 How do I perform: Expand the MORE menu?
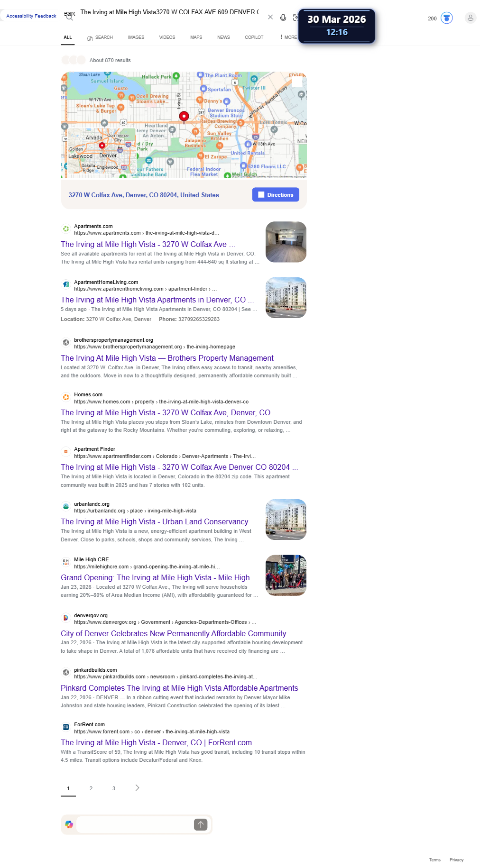pos(288,37)
